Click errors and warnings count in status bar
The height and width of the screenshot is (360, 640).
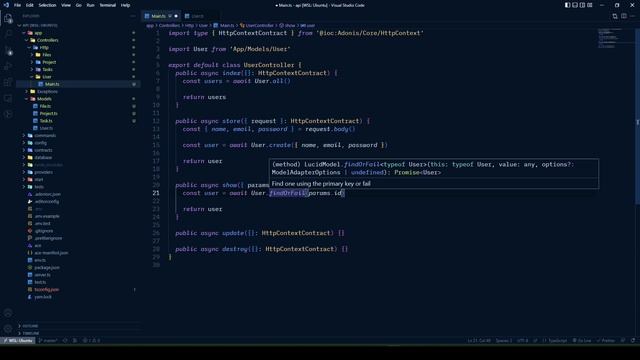pyautogui.click(x=91, y=340)
